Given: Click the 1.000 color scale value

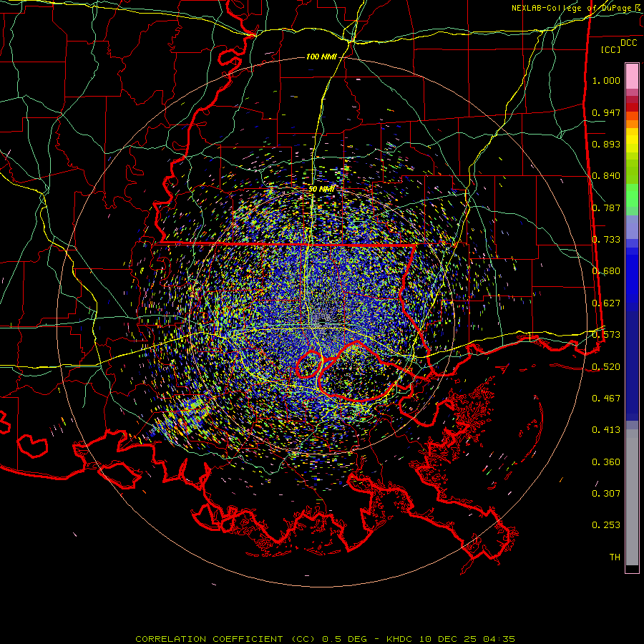Looking at the screenshot, I should [606, 80].
